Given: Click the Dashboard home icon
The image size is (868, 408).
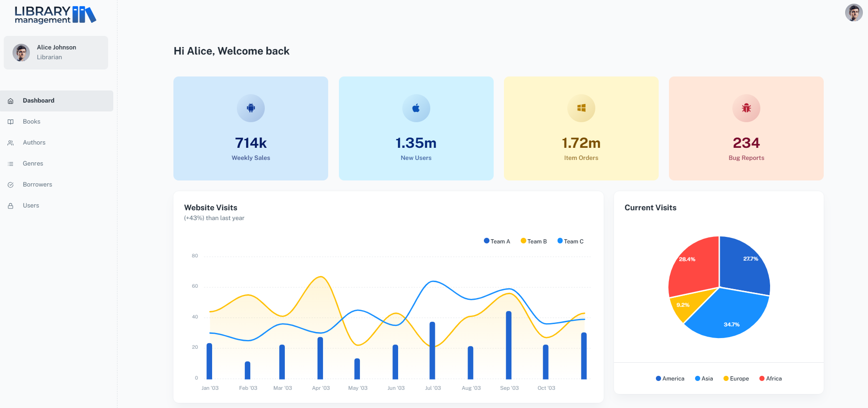Looking at the screenshot, I should pos(11,101).
